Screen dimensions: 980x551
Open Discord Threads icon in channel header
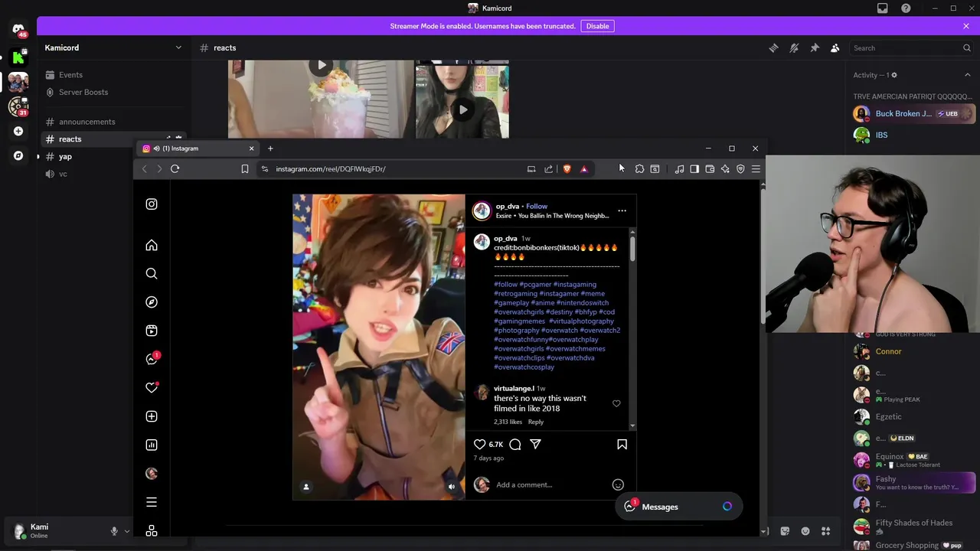pos(773,48)
